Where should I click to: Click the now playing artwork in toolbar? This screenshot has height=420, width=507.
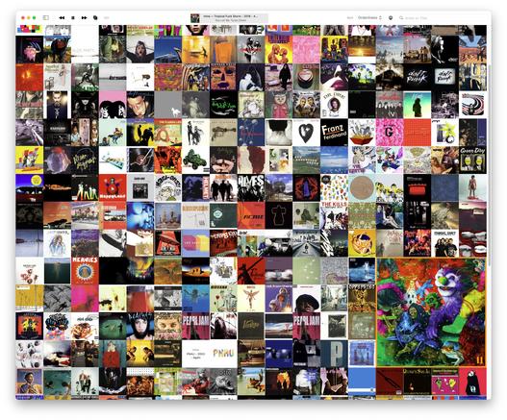(195, 18)
